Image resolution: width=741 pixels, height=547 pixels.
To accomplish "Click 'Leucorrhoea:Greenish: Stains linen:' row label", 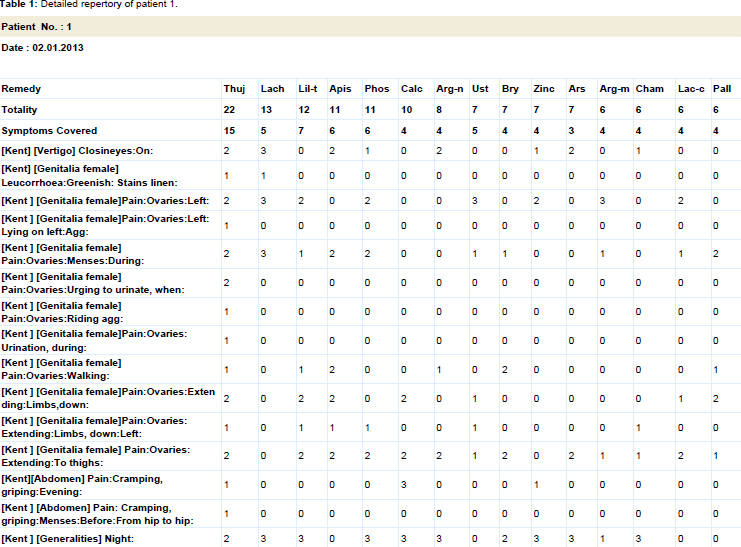I will point(89,182).
